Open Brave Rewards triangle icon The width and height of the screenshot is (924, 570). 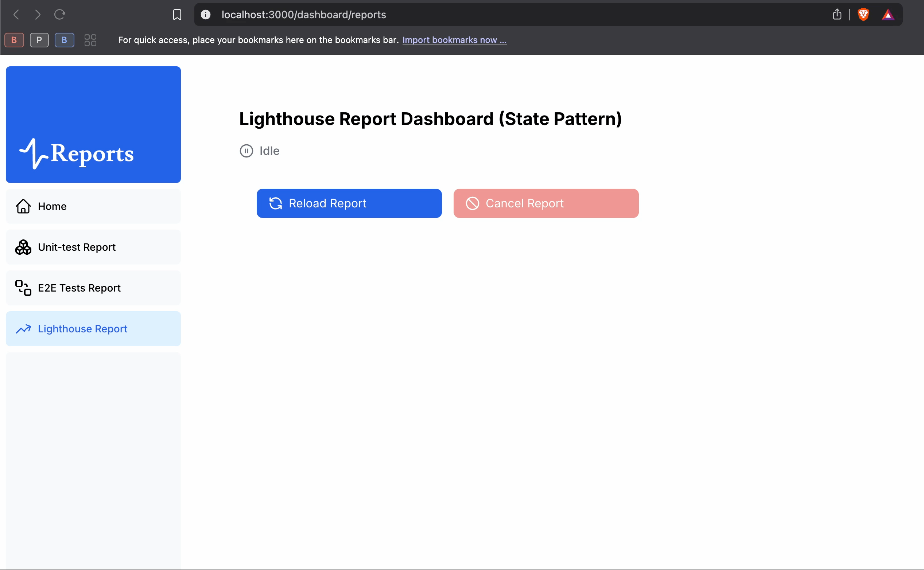pyautogui.click(x=888, y=15)
